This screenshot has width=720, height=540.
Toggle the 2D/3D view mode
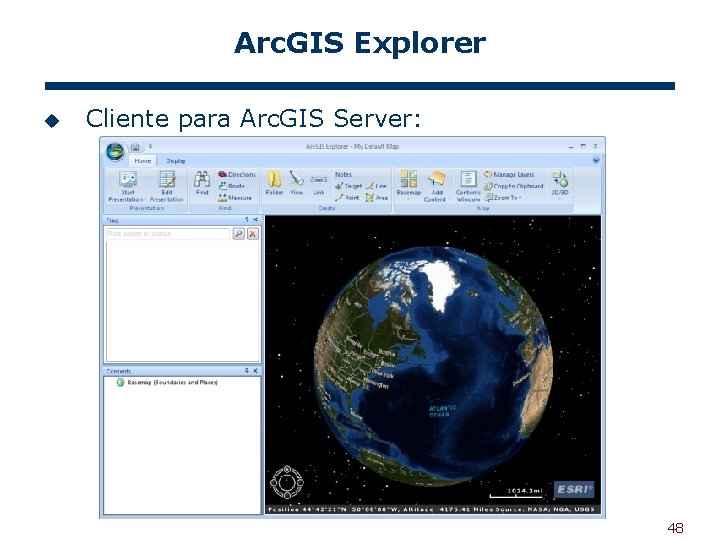[560, 184]
